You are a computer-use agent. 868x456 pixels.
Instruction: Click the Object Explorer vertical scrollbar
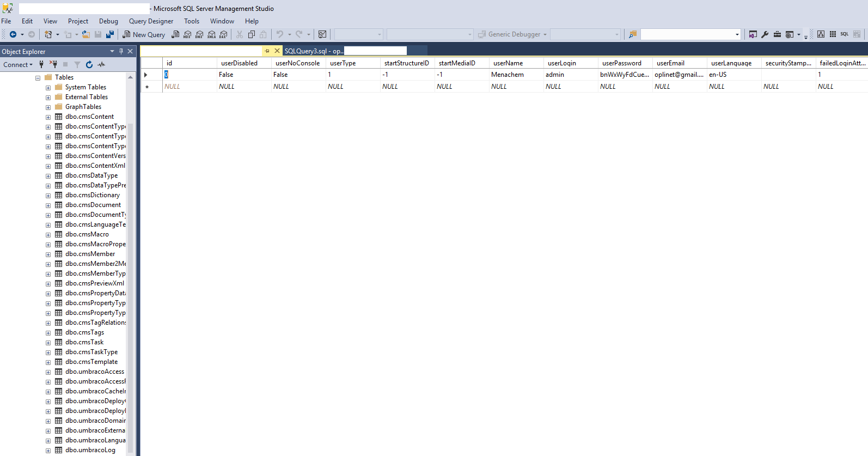[130, 272]
